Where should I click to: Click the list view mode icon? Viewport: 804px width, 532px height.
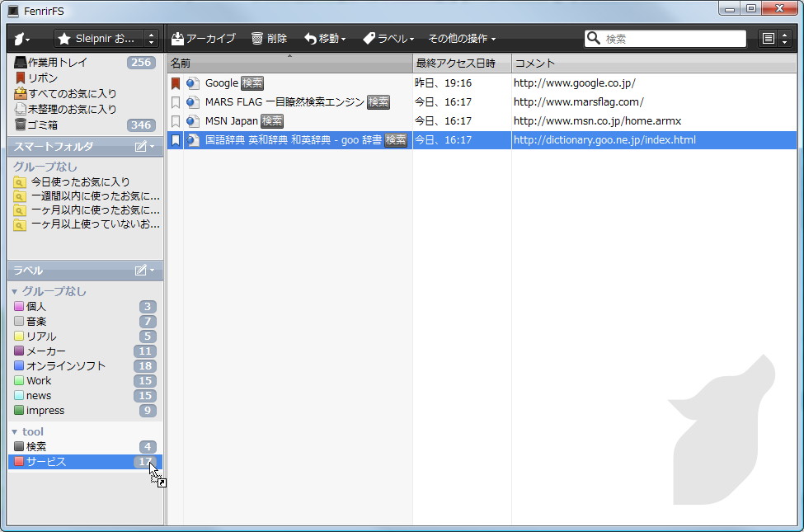(768, 39)
